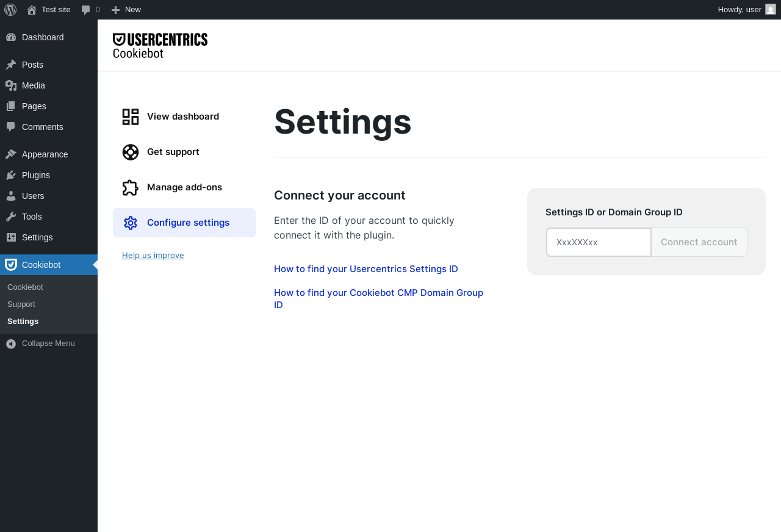The width and height of the screenshot is (781, 532).
Task: Click the Pages icon in the sidebar
Action: [11, 106]
